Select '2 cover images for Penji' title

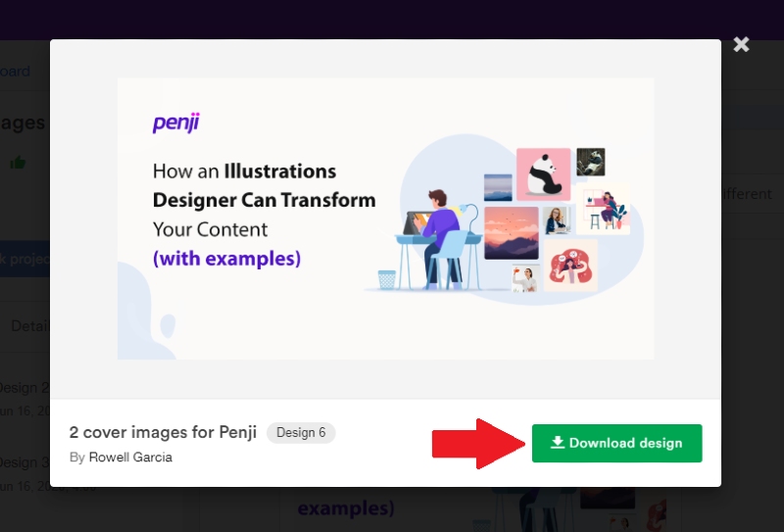(x=163, y=432)
